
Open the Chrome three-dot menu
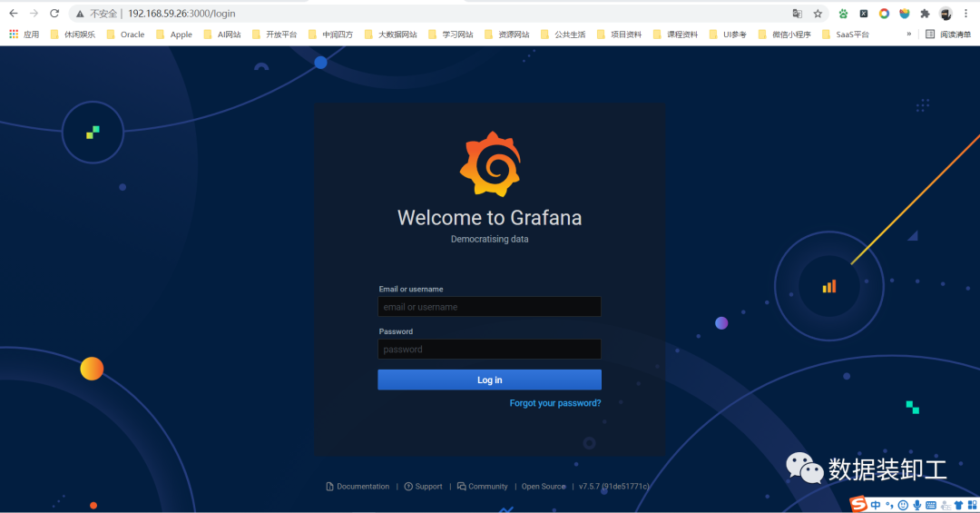tap(965, 14)
